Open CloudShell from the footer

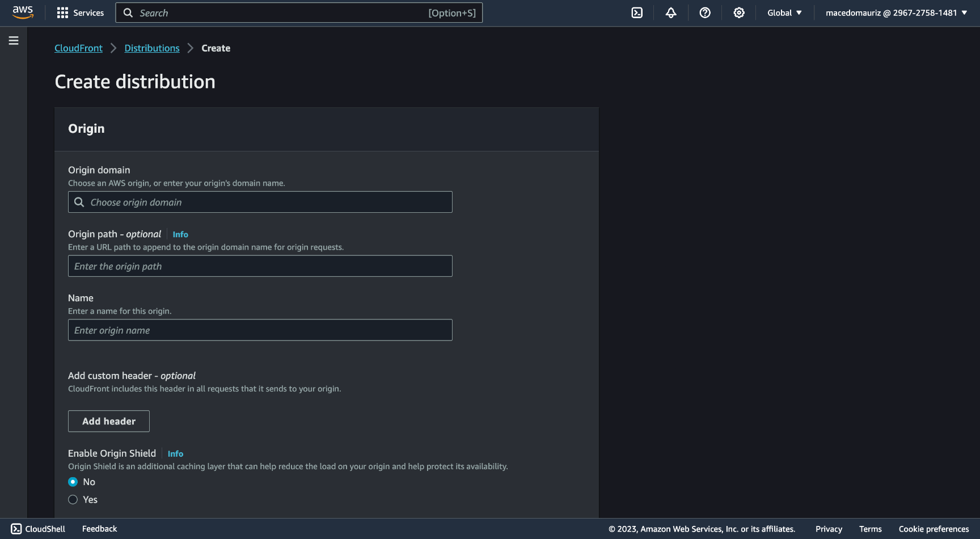click(x=39, y=529)
